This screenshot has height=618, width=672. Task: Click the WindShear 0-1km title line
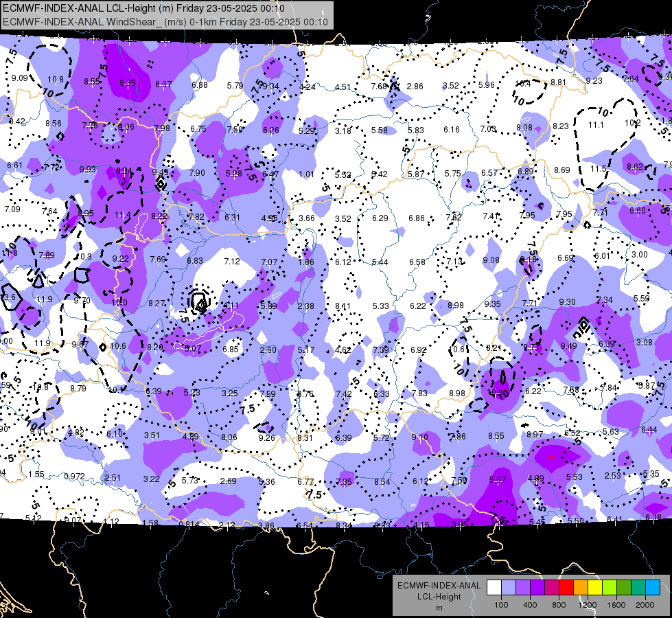(x=165, y=22)
